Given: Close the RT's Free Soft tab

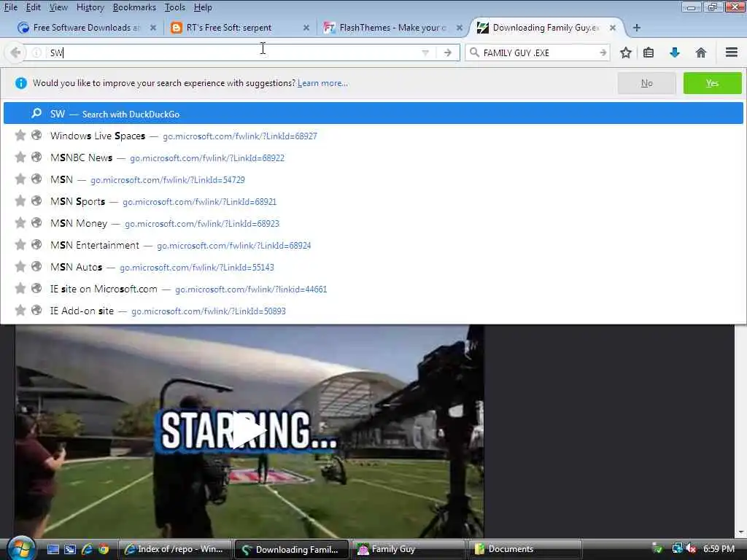Looking at the screenshot, I should (306, 28).
